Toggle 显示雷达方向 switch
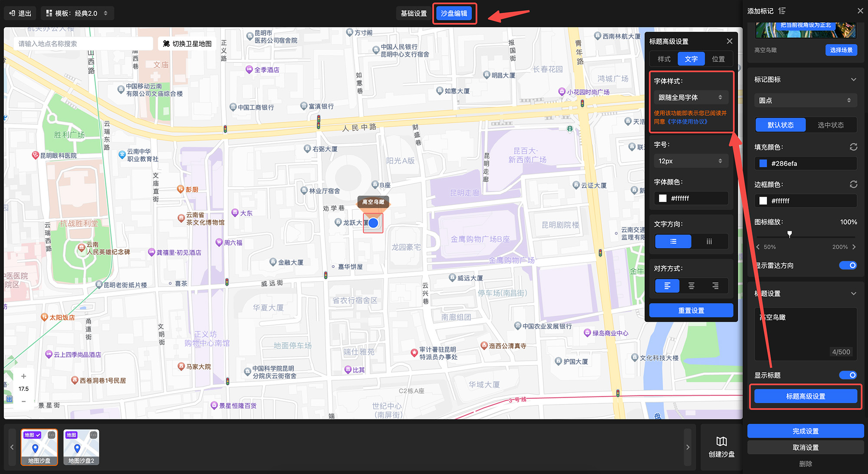The width and height of the screenshot is (868, 474). tap(848, 265)
